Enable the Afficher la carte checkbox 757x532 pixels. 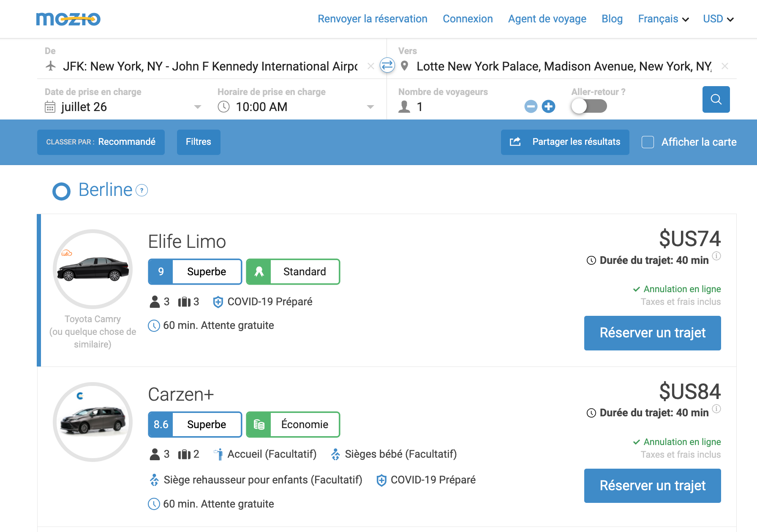pos(648,142)
